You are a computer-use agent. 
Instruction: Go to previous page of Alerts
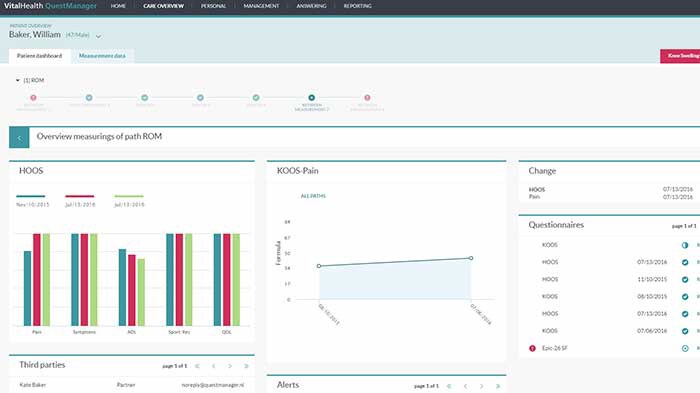(465, 386)
